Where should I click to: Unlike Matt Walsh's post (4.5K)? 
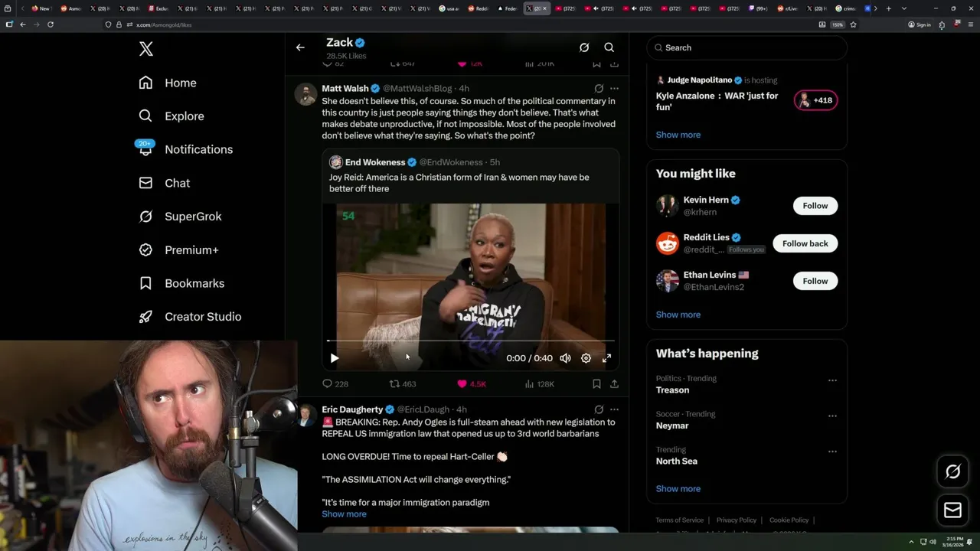coord(472,384)
